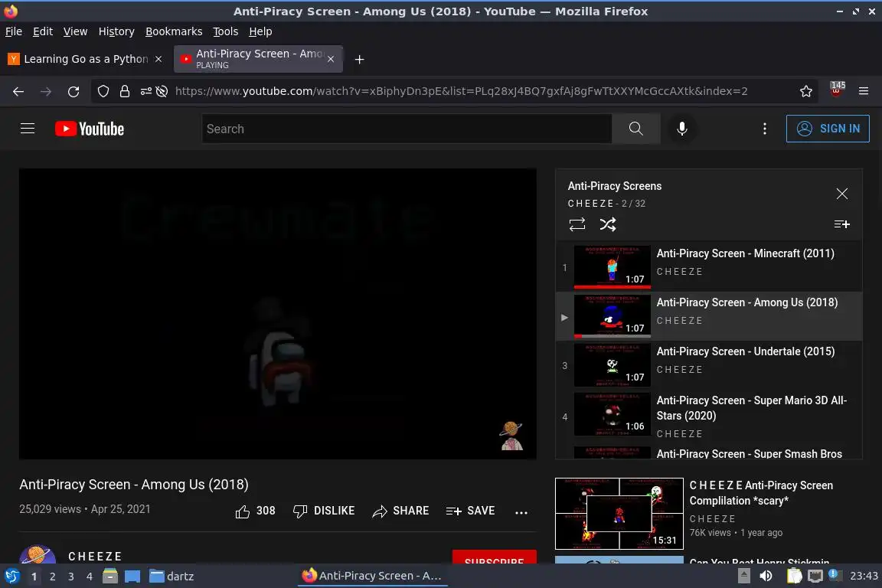The image size is (882, 588).
Task: Open the taskbar start menu icon
Action: 11,577
